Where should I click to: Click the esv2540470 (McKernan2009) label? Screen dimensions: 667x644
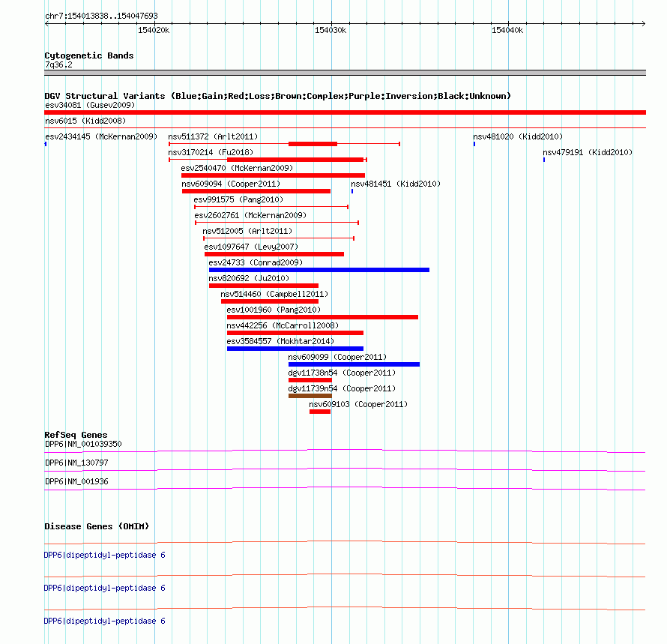tap(237, 168)
